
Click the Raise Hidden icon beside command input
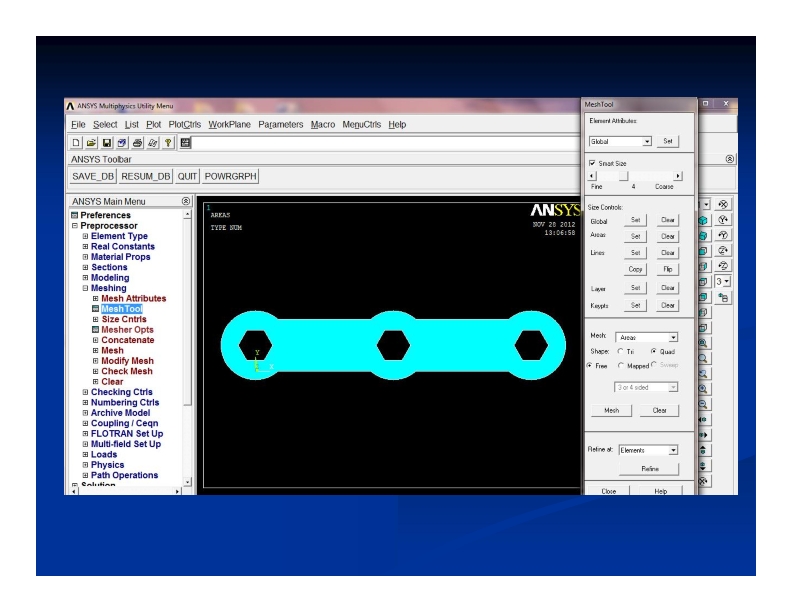coord(185,143)
